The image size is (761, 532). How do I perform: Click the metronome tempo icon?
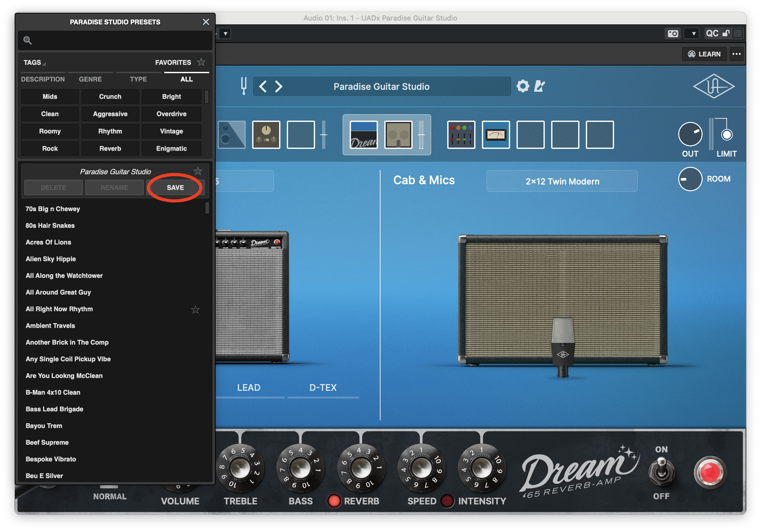[x=539, y=86]
